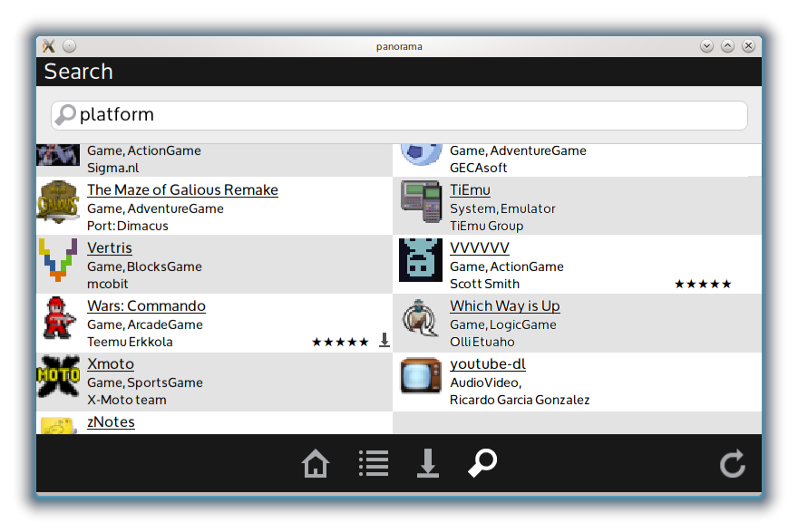Click the refresh arrow icon

732,464
